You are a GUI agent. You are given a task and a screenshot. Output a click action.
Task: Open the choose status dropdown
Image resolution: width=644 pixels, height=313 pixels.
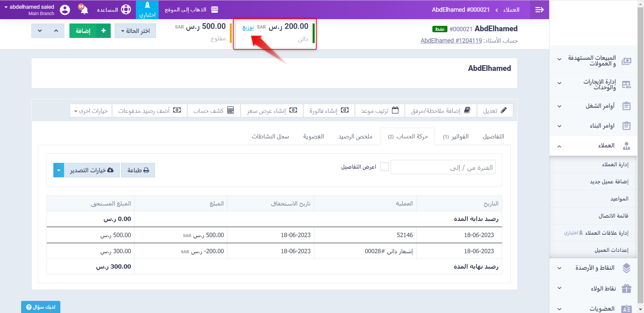pyautogui.click(x=135, y=31)
